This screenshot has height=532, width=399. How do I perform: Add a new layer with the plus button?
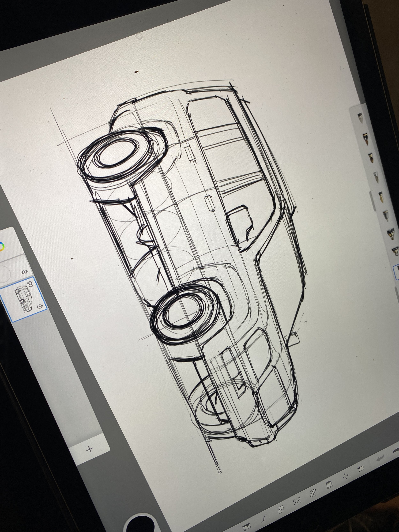coord(90,449)
